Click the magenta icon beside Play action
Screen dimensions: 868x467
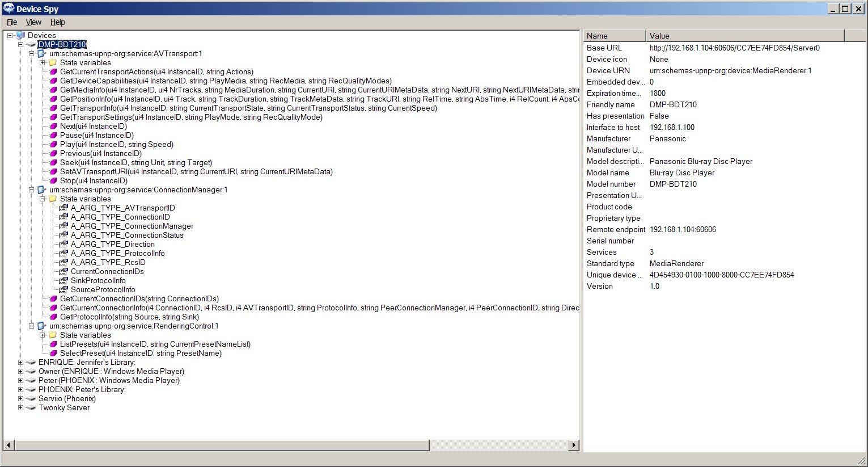click(53, 145)
